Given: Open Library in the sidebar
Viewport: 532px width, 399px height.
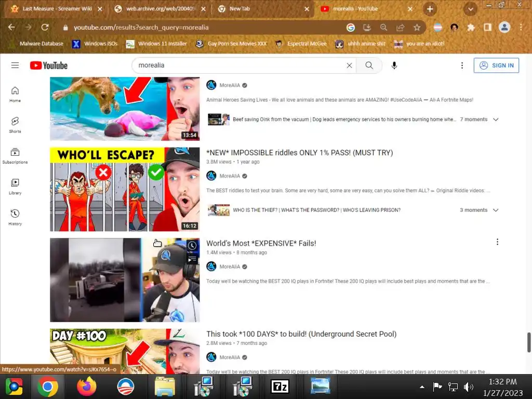Looking at the screenshot, I should [x=15, y=187].
